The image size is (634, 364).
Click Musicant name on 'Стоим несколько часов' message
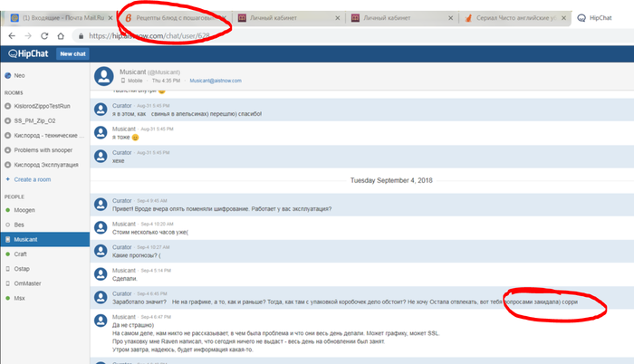[124, 224]
